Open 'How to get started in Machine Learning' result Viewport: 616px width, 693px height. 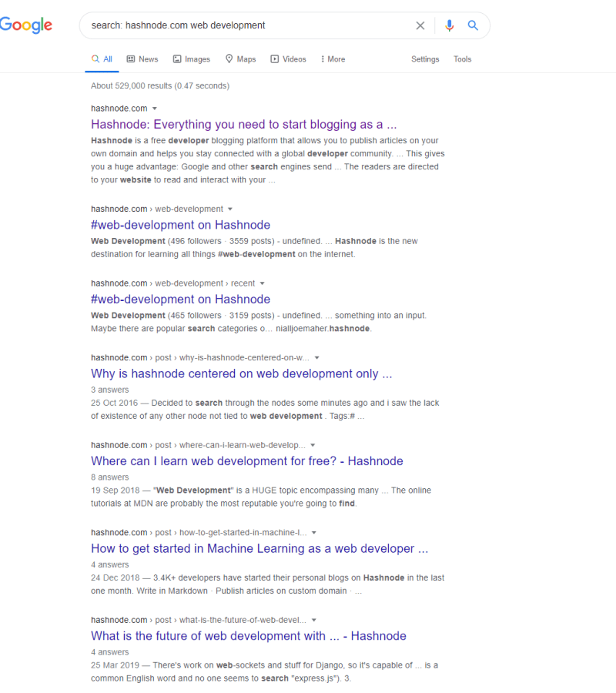pyautogui.click(x=259, y=548)
